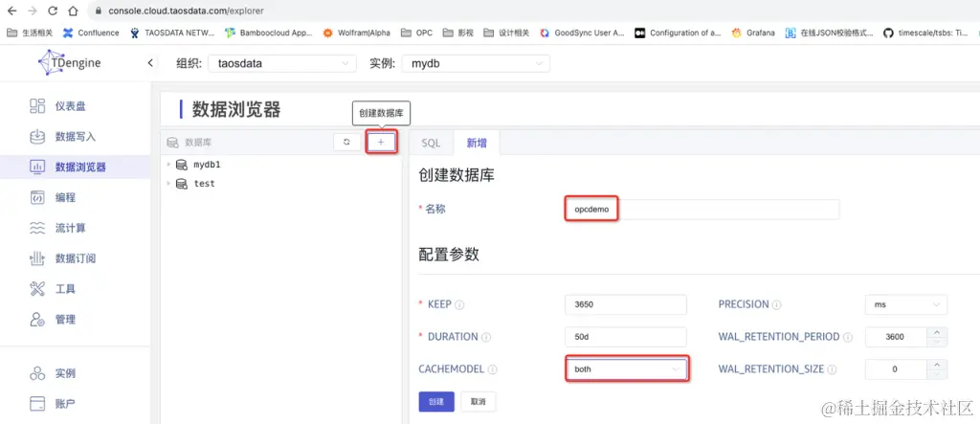Reload the page with the refresh icon
The image size is (980, 424).
point(53,11)
